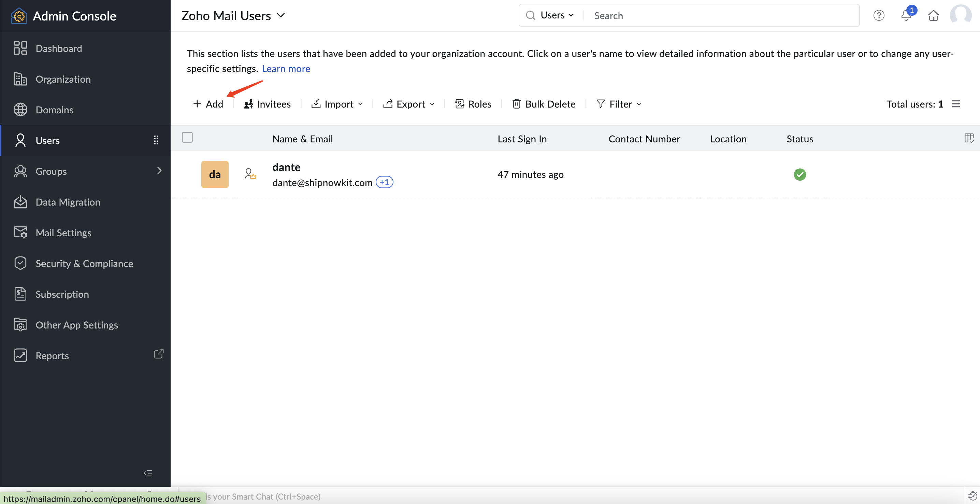
Task: Open the list view hamburger menu
Action: 956,104
